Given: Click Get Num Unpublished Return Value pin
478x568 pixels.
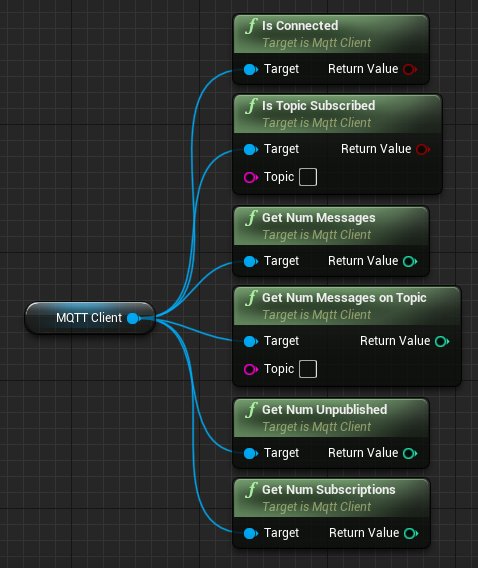Looking at the screenshot, I should 410,453.
